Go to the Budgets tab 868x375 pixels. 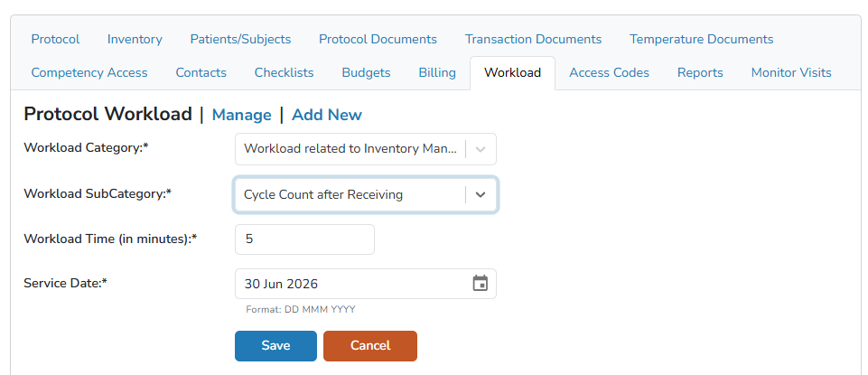[x=366, y=72]
